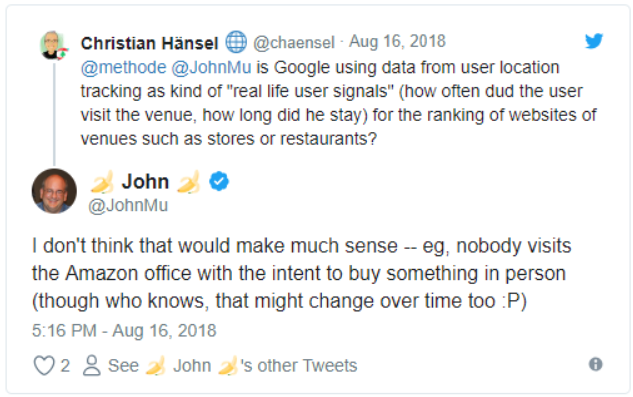Viewport: 633px width, 397px height.
Task: Click the banana emoji before John's name
Action: point(102,182)
